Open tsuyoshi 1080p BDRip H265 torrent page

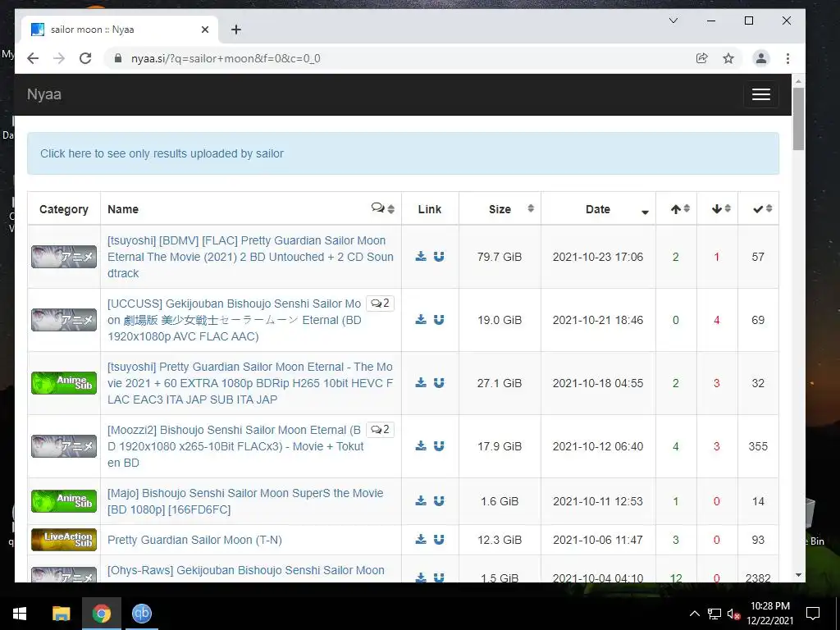click(x=250, y=383)
